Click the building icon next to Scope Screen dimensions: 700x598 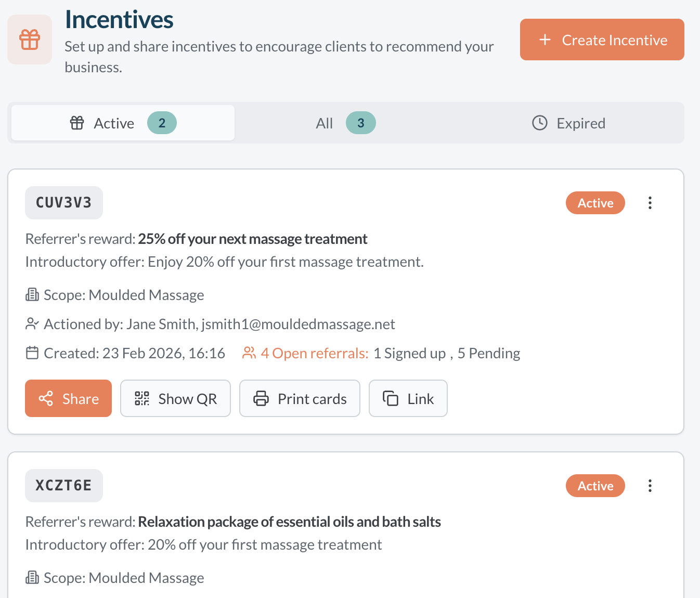[x=32, y=294]
